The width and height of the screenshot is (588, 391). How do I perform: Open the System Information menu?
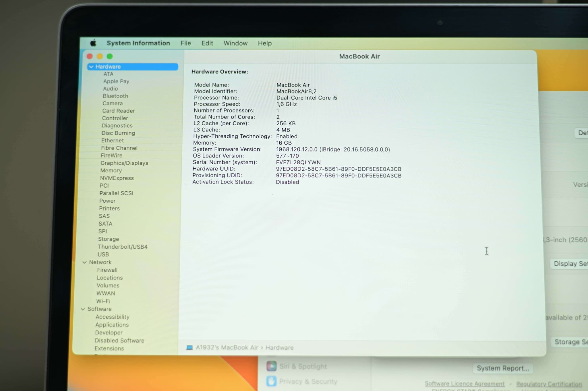pos(138,43)
